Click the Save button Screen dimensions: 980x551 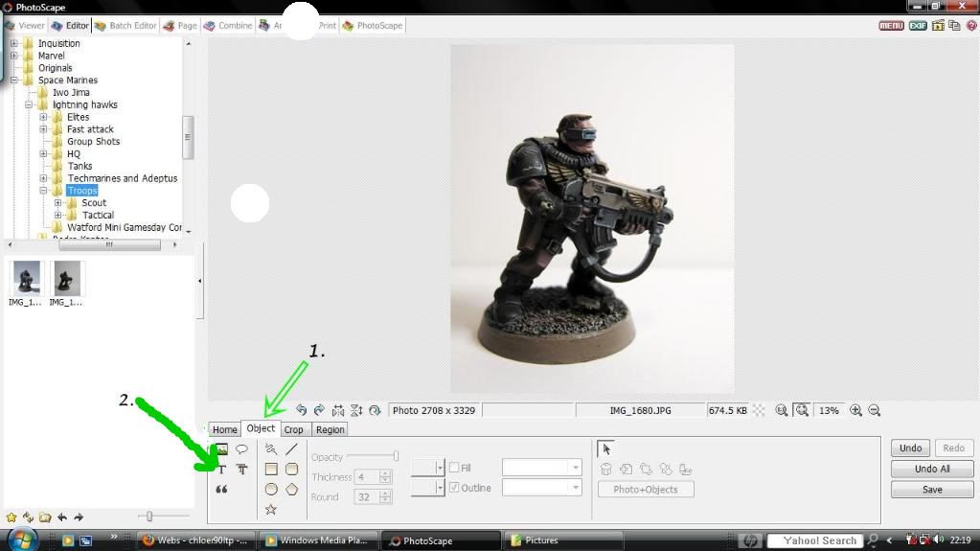[x=932, y=490]
